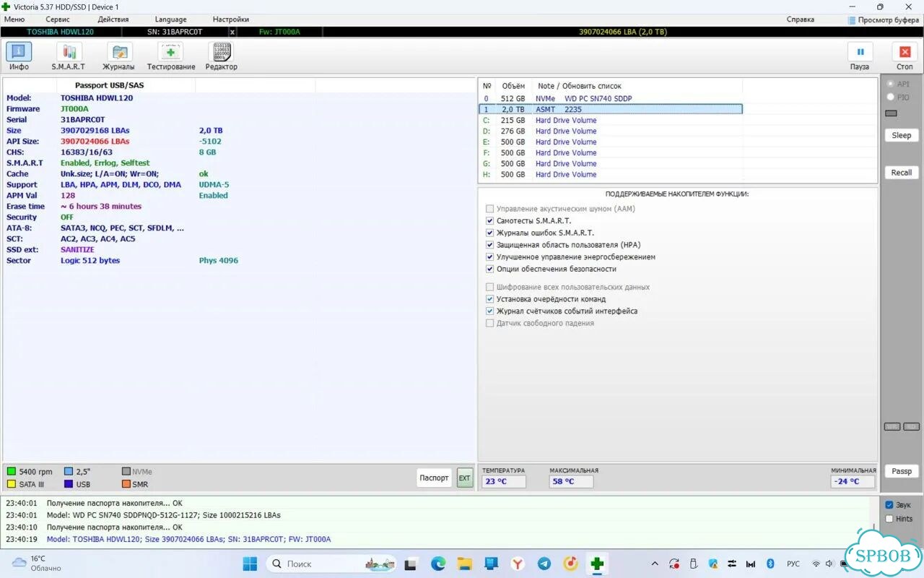Click the Passp button
This screenshot has width=924, height=578.
click(902, 471)
